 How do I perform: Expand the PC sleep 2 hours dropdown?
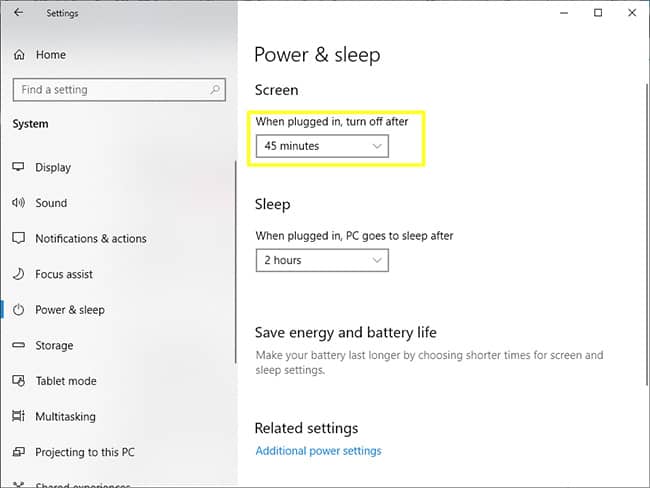point(322,260)
